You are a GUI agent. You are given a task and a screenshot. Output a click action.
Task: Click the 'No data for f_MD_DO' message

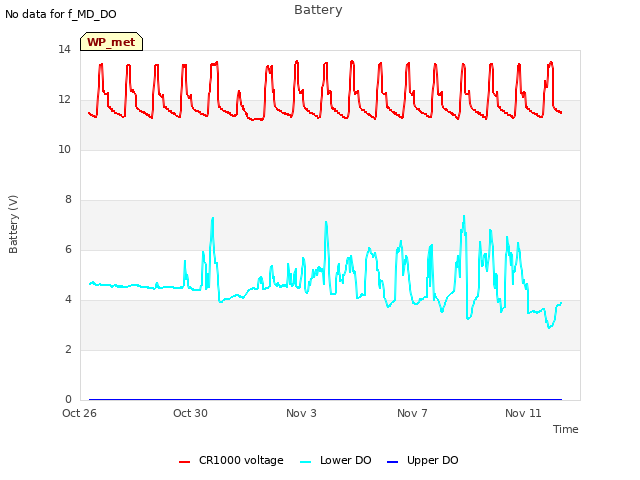click(61, 14)
